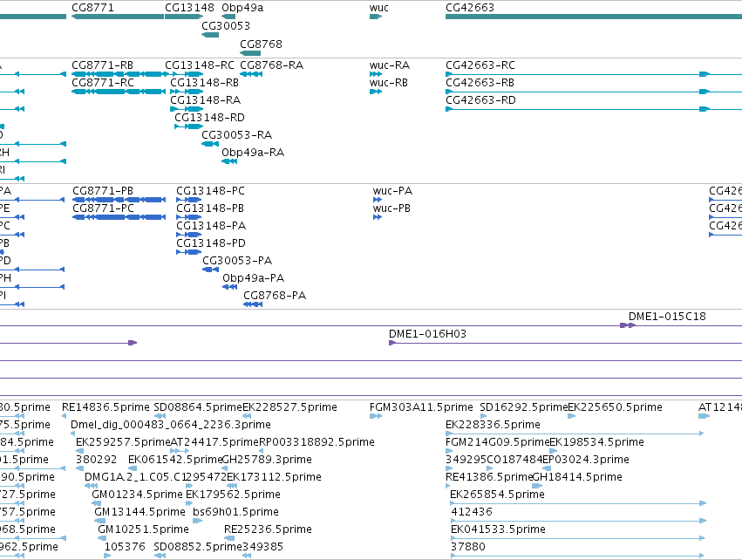
Task: Click EST RP003318892.5prime
Action: 317,442
